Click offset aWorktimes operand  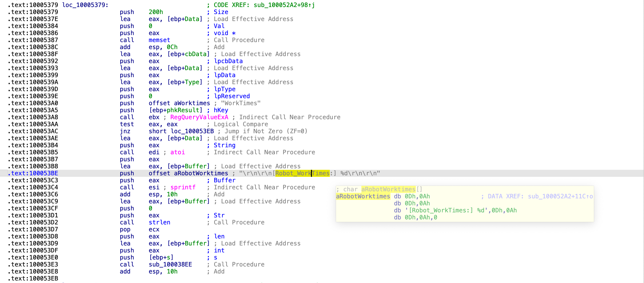179,103
